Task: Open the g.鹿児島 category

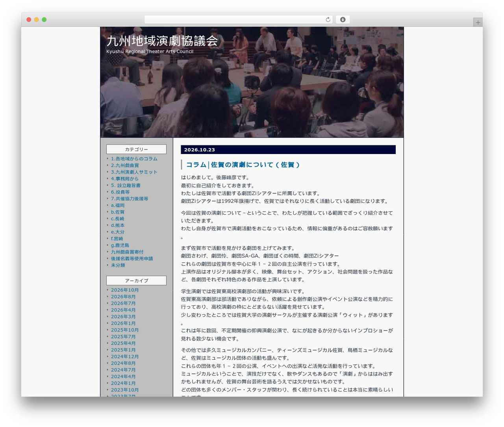Action: click(x=120, y=246)
